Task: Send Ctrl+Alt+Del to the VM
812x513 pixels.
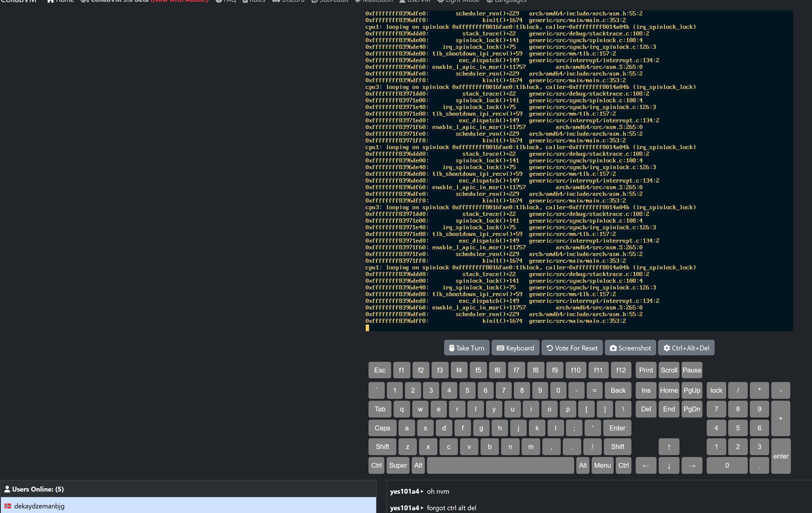Action: (x=686, y=348)
